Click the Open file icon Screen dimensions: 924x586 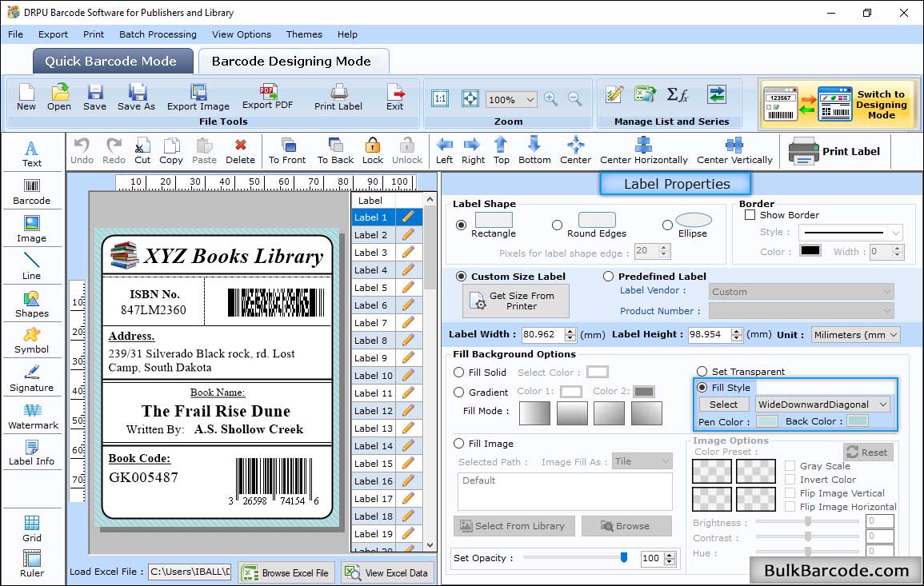[x=59, y=98]
